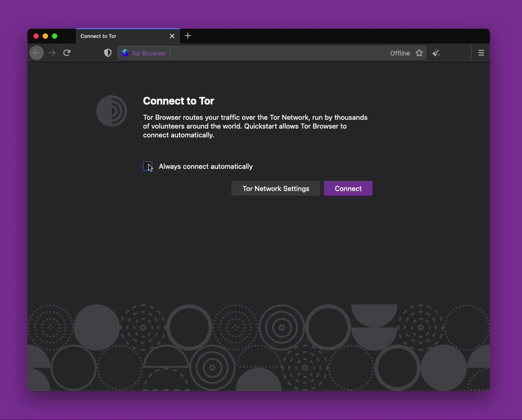The height and width of the screenshot is (420, 522).
Task: Click the forward navigation arrow
Action: 52,53
